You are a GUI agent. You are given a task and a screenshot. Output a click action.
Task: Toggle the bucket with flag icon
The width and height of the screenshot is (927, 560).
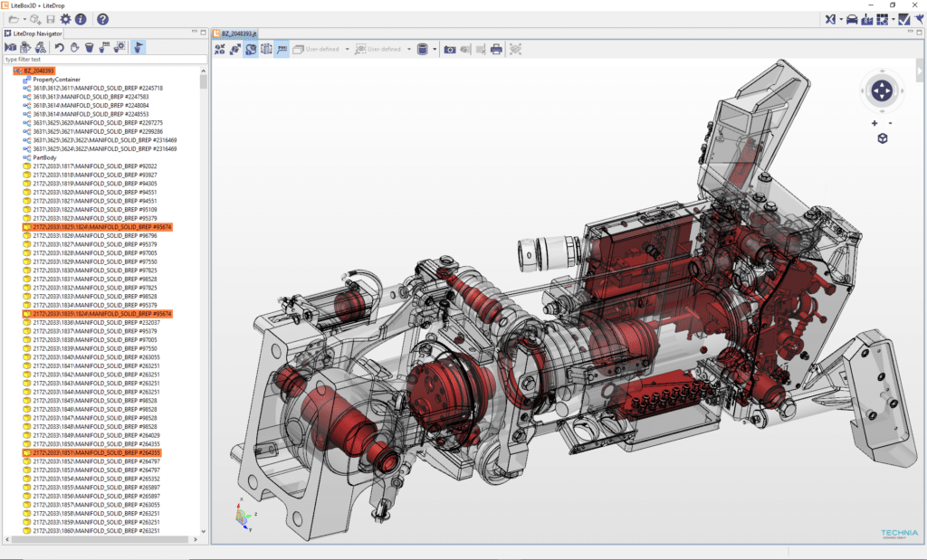[x=138, y=47]
